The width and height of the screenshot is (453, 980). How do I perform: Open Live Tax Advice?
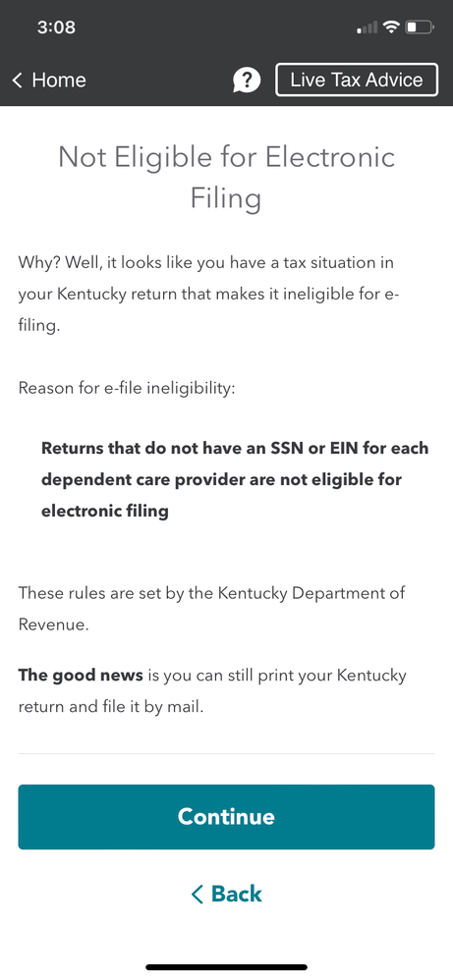(357, 80)
